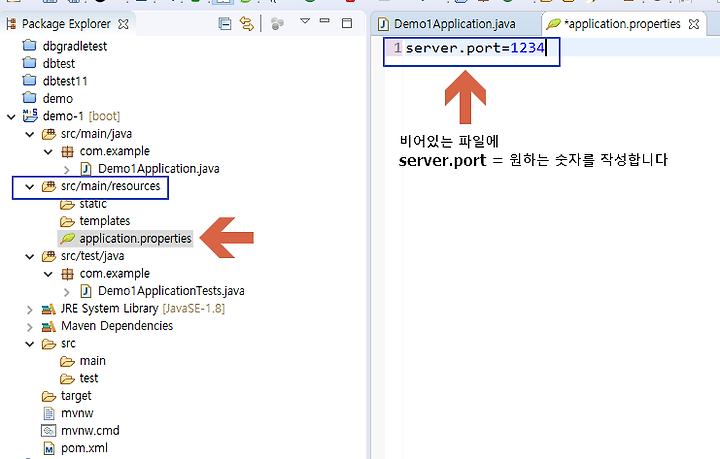The width and height of the screenshot is (720, 459).
Task: Click the src/test/java package folder icon
Action: click(49, 256)
